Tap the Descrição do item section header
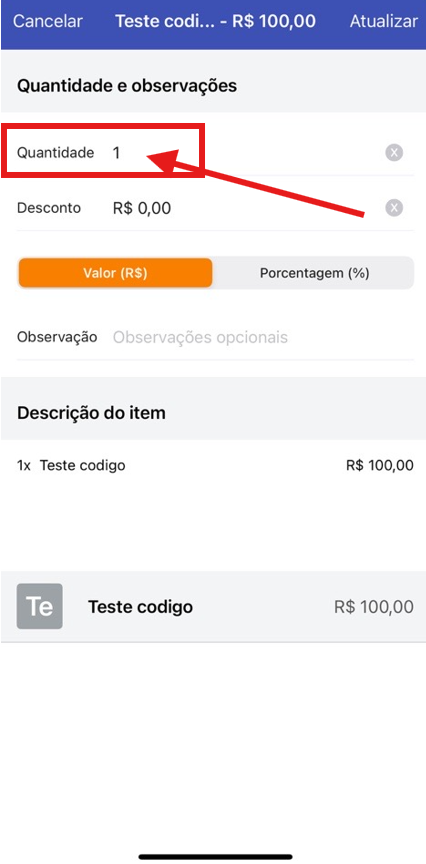 [91, 413]
